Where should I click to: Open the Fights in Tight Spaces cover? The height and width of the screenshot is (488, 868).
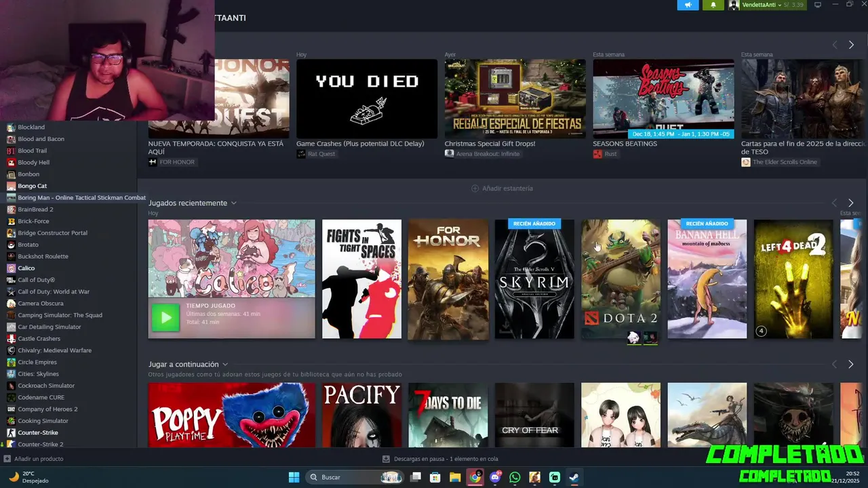pyautogui.click(x=361, y=279)
